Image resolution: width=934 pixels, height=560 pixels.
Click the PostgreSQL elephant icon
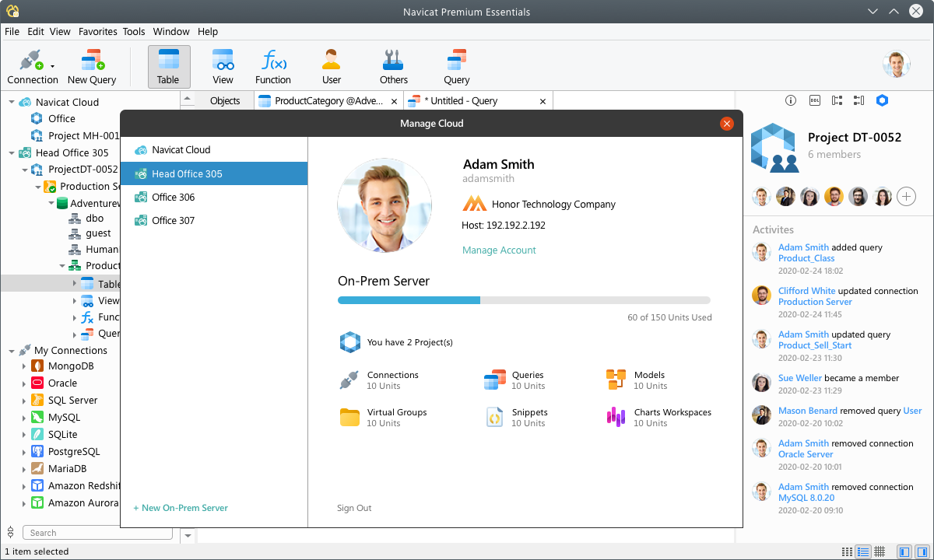pos(37,452)
